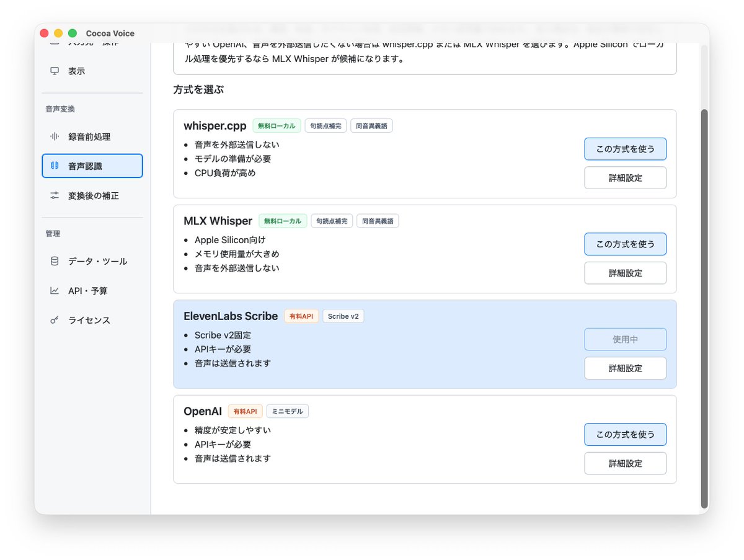The width and height of the screenshot is (744, 560).
Task: Click the 使用中 button for ElevenLabs Scribe
Action: click(625, 339)
